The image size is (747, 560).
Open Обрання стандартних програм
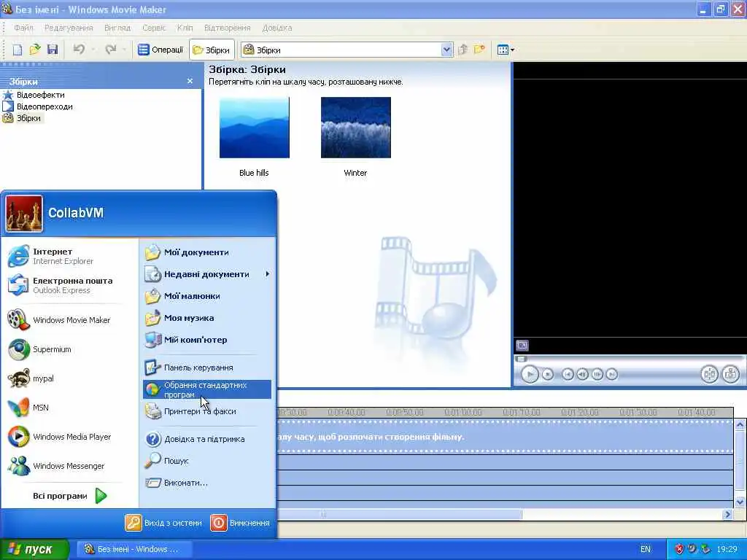tap(207, 389)
